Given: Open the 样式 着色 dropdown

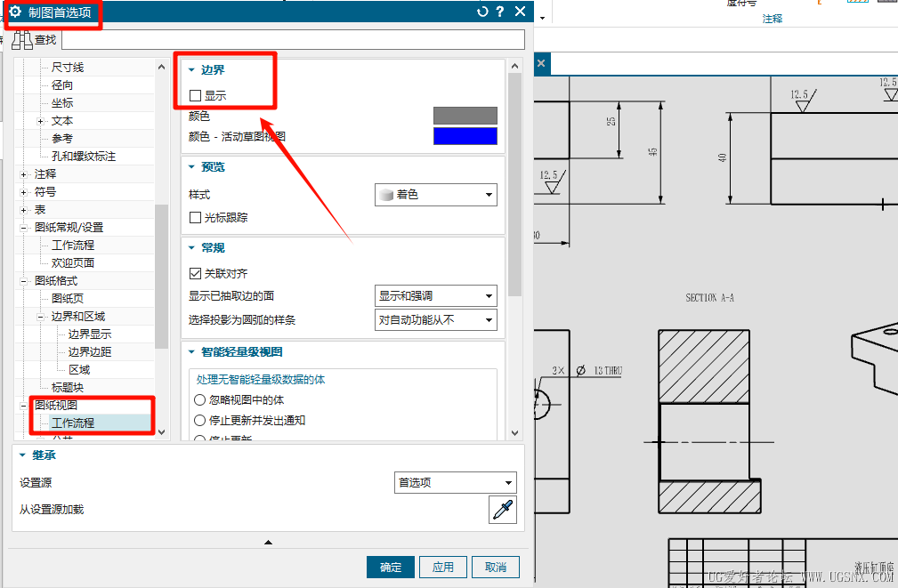Looking at the screenshot, I should pyautogui.click(x=436, y=195).
